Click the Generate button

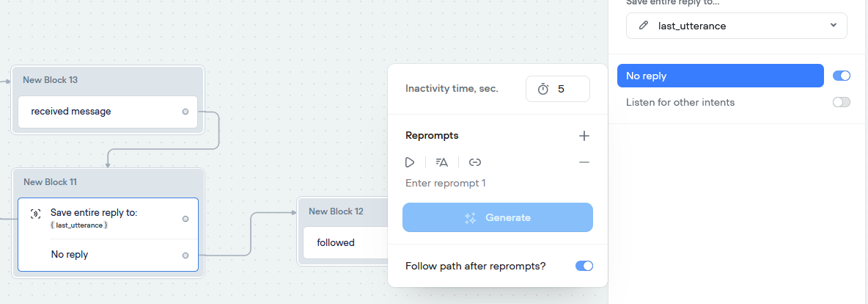pos(498,217)
